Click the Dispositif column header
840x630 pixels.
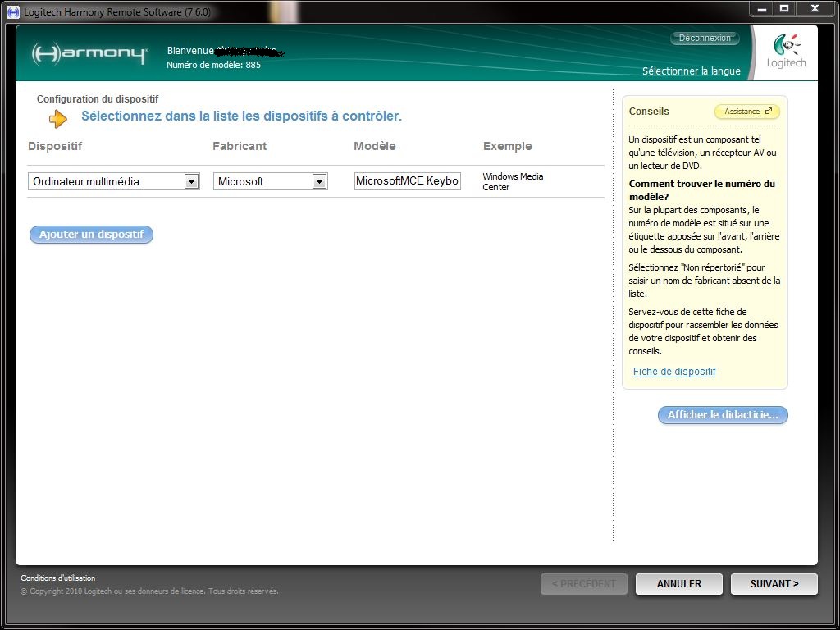pos(55,146)
